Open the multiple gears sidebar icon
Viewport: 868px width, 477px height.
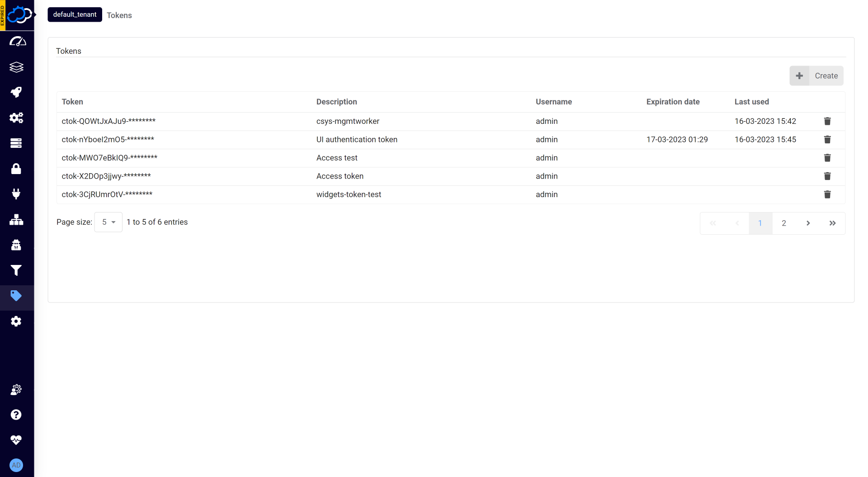tap(16, 118)
